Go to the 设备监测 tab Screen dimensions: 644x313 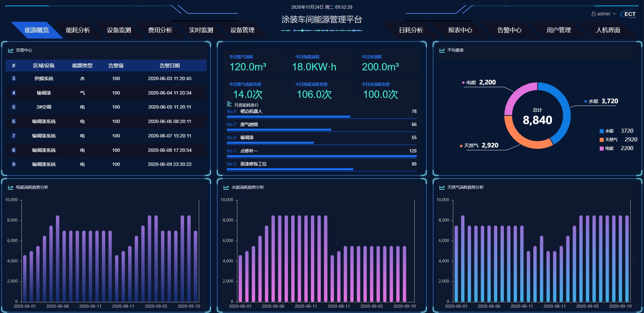pos(119,30)
